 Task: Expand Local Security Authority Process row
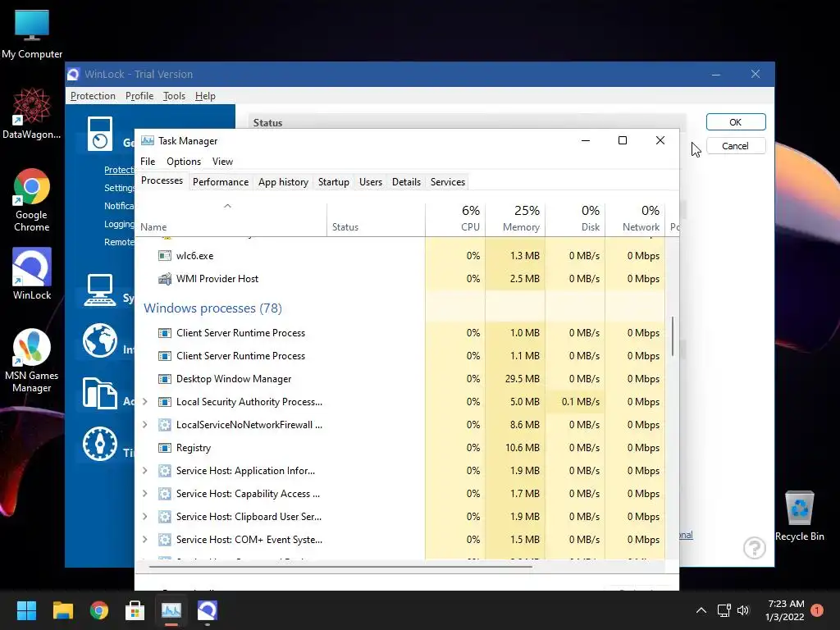tap(144, 402)
